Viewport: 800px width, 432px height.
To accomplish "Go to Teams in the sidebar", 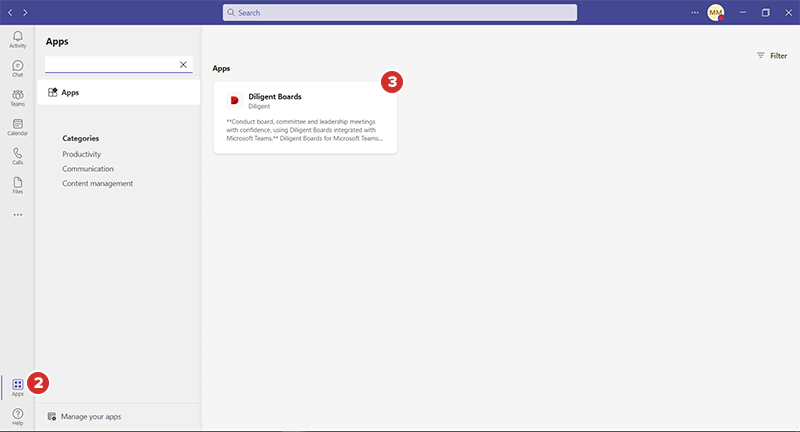I will tap(17, 97).
